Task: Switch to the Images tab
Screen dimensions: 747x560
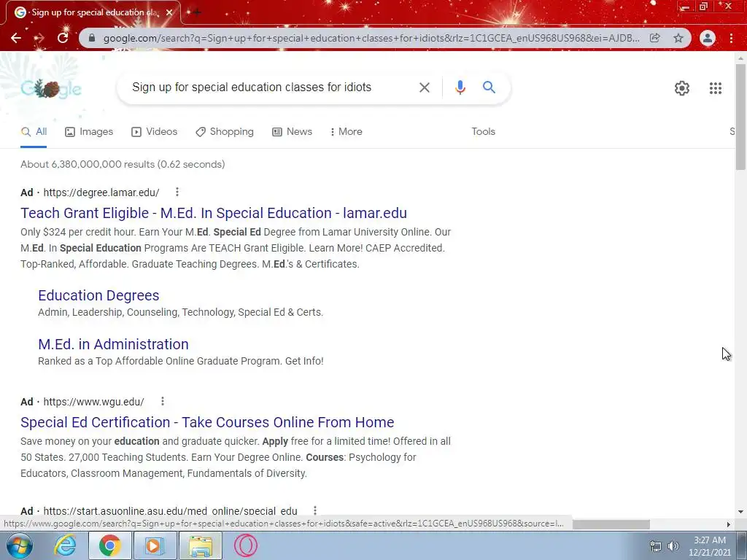Action: pos(89,132)
